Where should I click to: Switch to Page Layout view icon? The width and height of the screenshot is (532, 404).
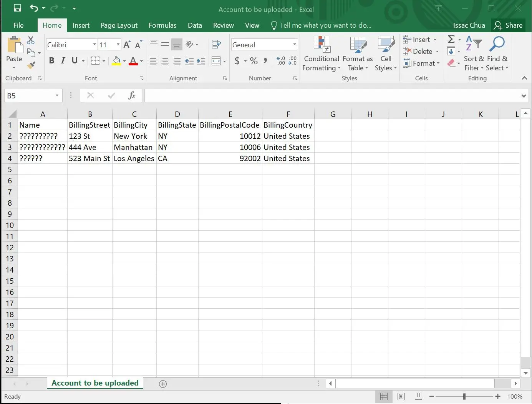tap(401, 396)
